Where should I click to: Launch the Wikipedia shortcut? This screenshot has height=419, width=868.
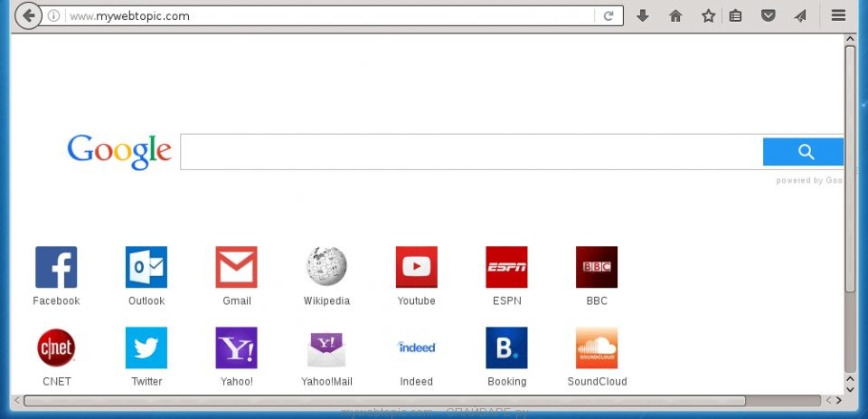(326, 267)
